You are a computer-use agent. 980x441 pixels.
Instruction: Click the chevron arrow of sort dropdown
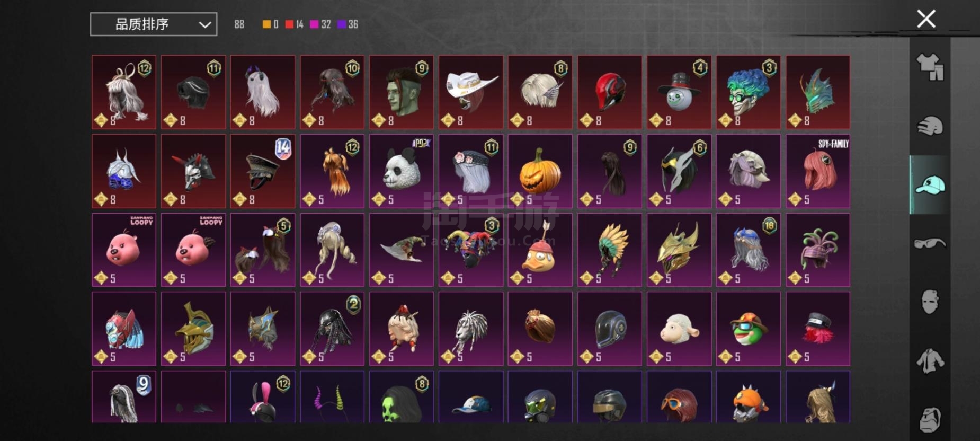pos(204,25)
